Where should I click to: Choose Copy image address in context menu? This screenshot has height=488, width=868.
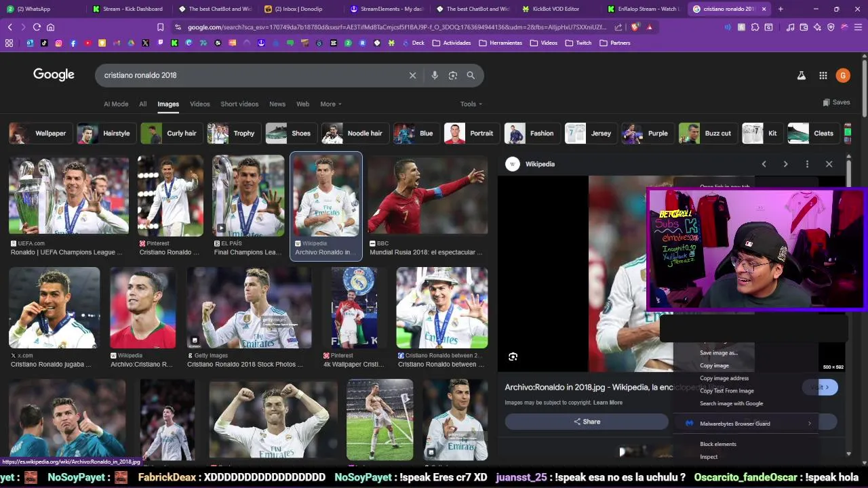click(724, 378)
